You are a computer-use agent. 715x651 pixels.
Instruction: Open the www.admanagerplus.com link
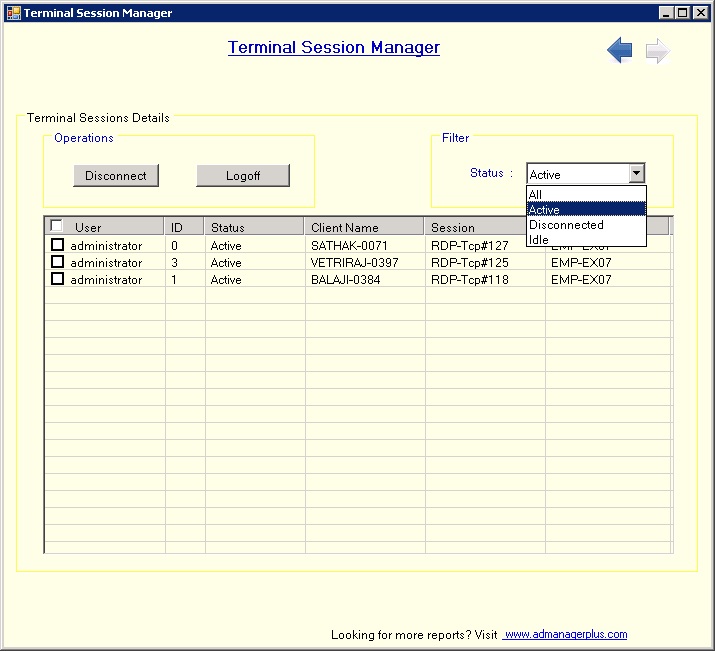[565, 634]
